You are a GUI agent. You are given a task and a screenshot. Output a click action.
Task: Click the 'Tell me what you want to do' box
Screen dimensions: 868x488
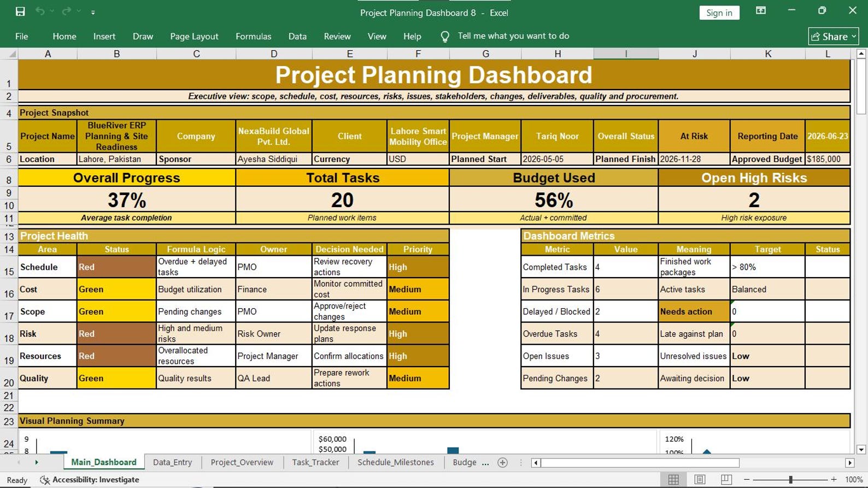pos(513,36)
